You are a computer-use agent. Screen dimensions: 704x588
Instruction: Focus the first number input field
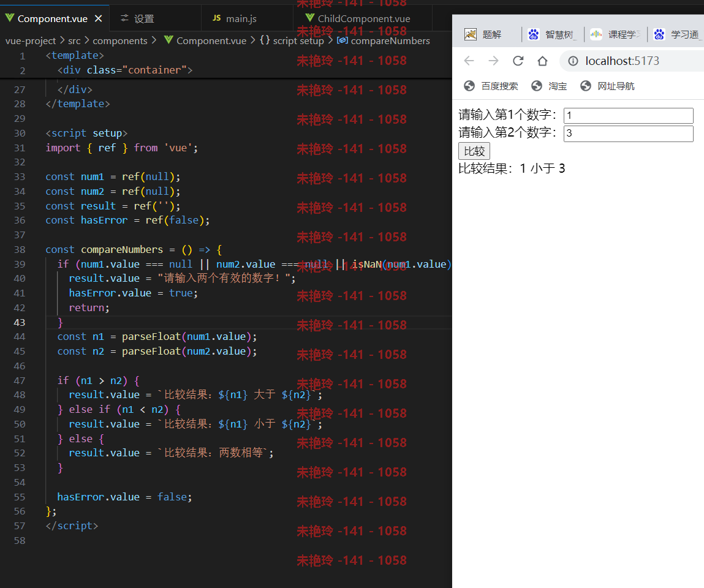(628, 115)
